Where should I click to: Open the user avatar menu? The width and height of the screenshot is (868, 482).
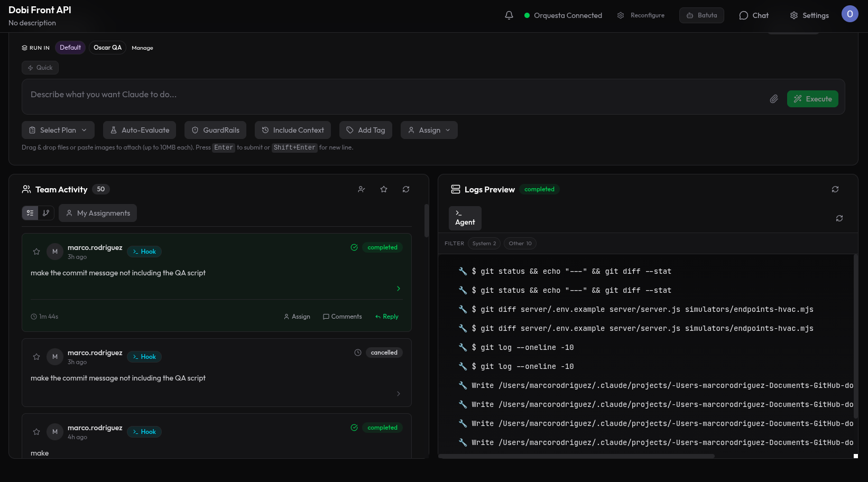(849, 14)
